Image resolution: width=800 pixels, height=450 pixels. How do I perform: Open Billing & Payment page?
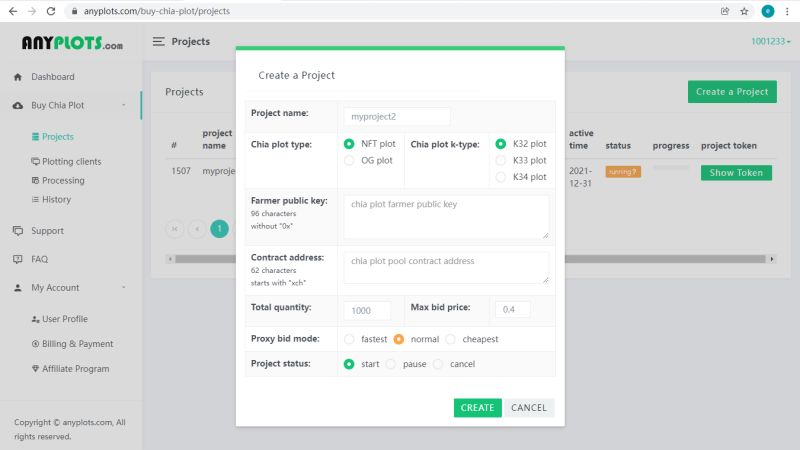click(x=78, y=344)
